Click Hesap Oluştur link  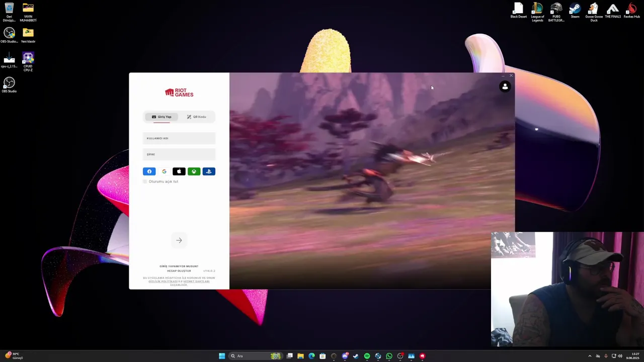179,270
